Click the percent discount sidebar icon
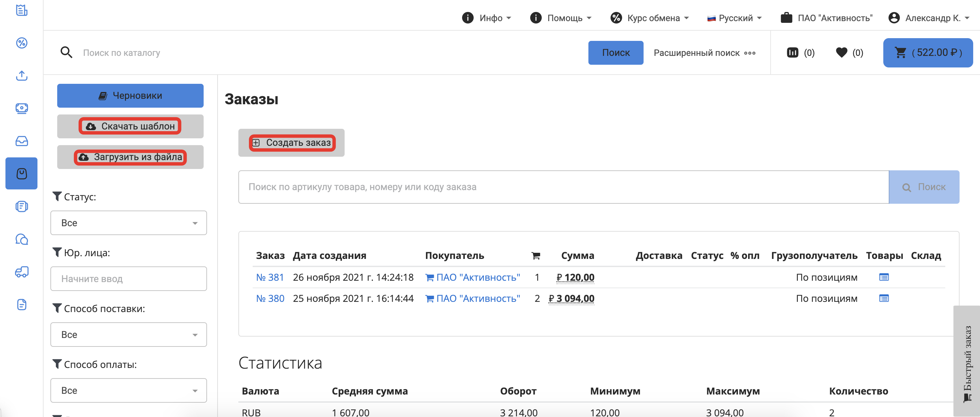This screenshot has height=417, width=980. (22, 43)
